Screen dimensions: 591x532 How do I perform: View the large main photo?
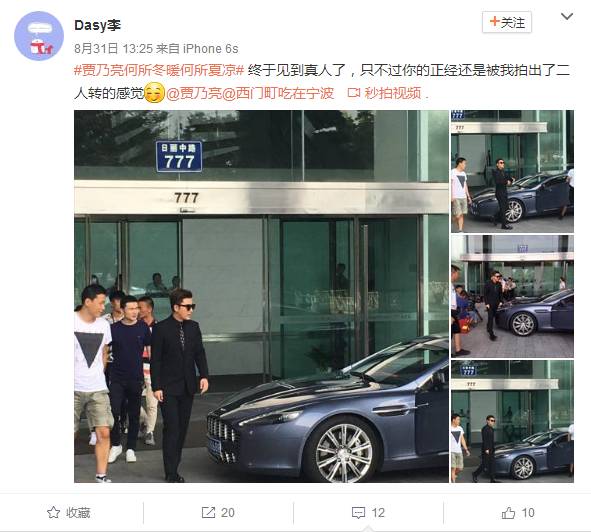261,296
